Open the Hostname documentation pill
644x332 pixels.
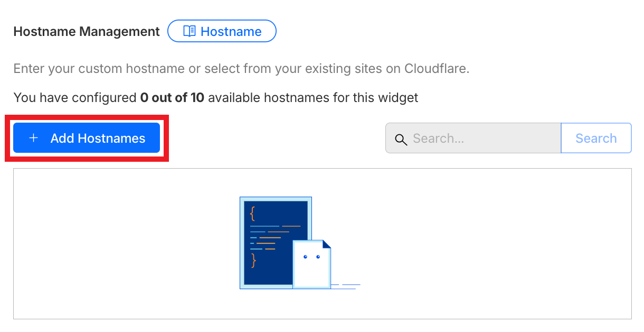(222, 31)
